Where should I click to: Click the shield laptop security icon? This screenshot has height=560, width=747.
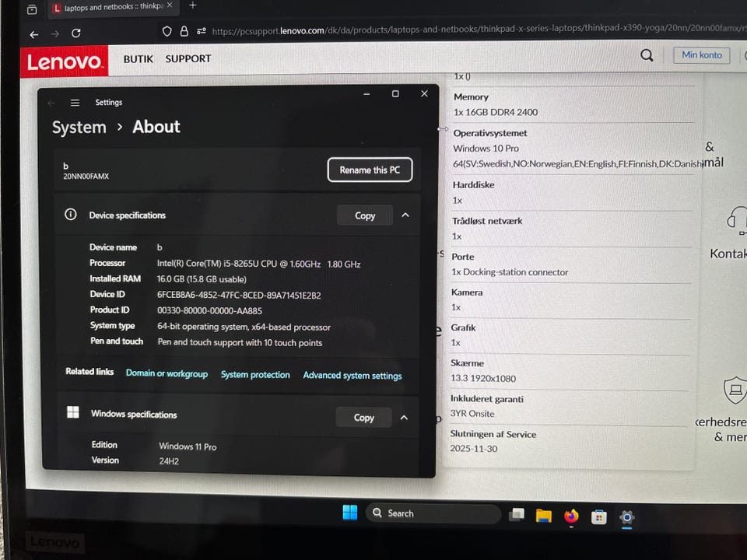(735, 390)
